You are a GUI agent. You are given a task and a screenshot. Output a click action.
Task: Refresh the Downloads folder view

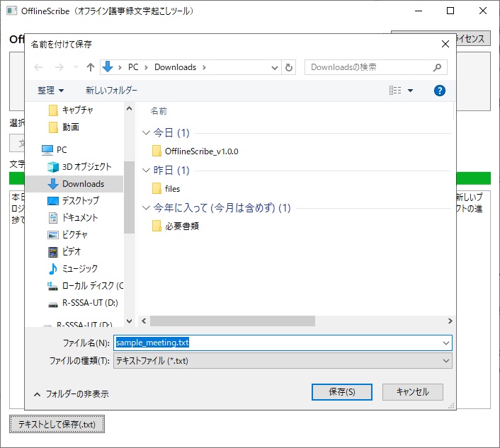288,67
